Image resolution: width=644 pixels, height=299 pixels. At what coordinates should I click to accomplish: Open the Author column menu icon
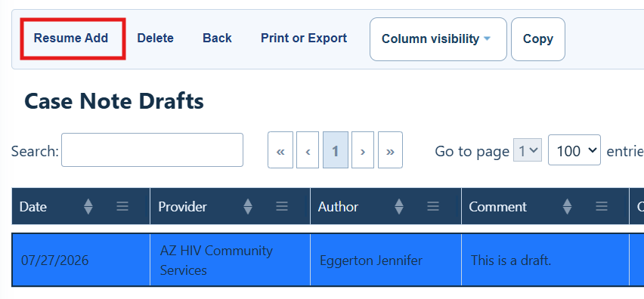coord(433,206)
